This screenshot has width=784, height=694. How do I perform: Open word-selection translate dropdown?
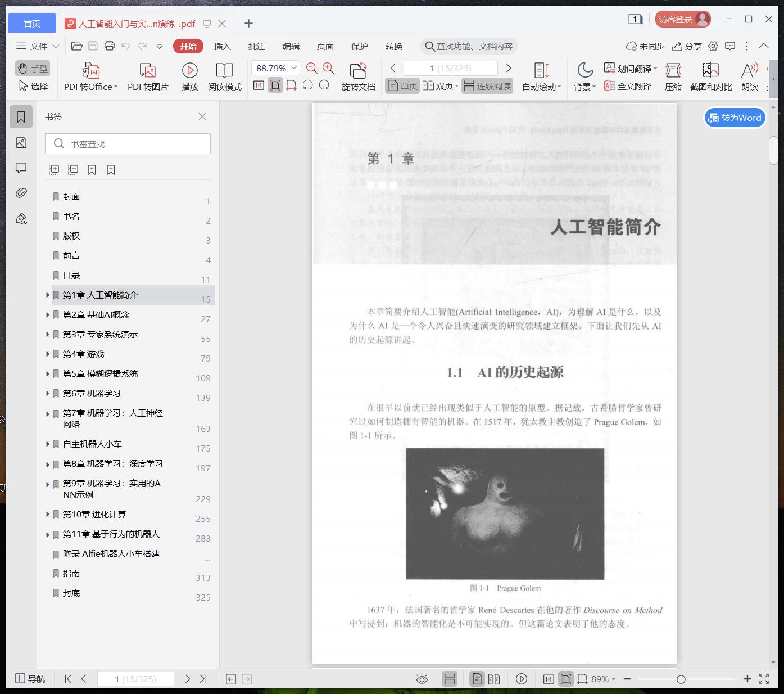630,69
